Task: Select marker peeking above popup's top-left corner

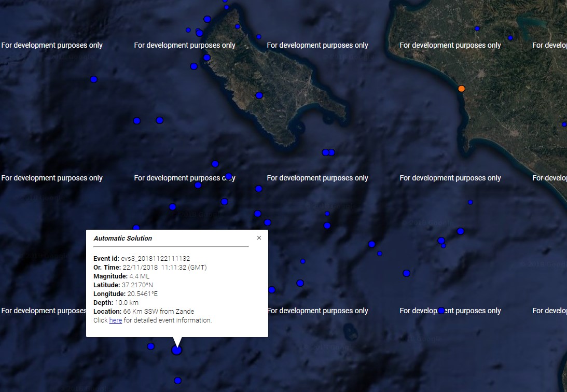Action: (x=136, y=228)
